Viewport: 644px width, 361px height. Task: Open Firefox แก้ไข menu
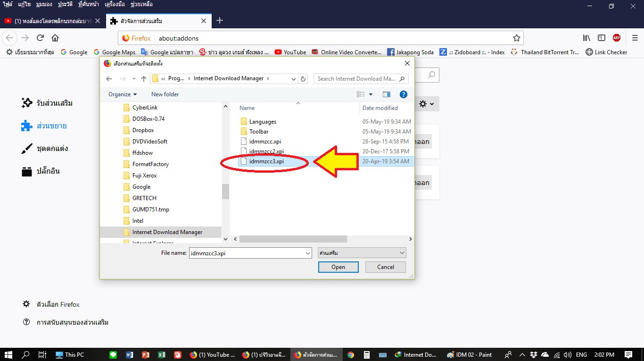pos(25,4)
